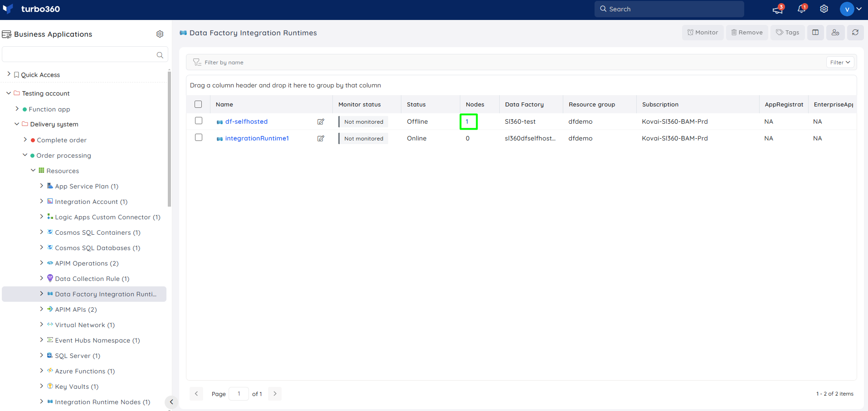
Task: Check the df-selfhosted row checkbox
Action: point(199,121)
